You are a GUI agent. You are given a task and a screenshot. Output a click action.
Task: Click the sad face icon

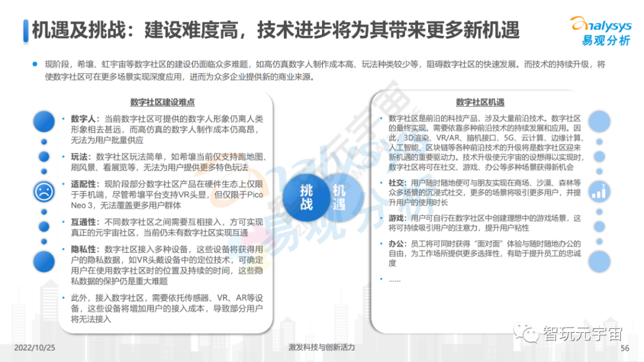[x=44, y=191]
